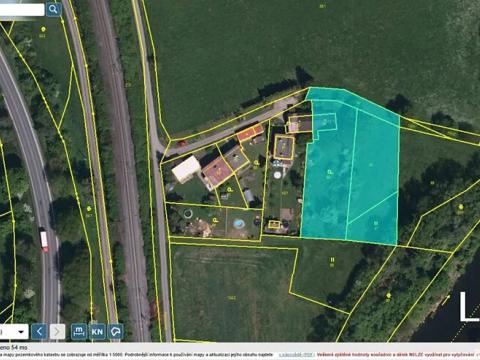Click the red truck on the road
Screen dimensions: 480x360
(x=44, y=240)
